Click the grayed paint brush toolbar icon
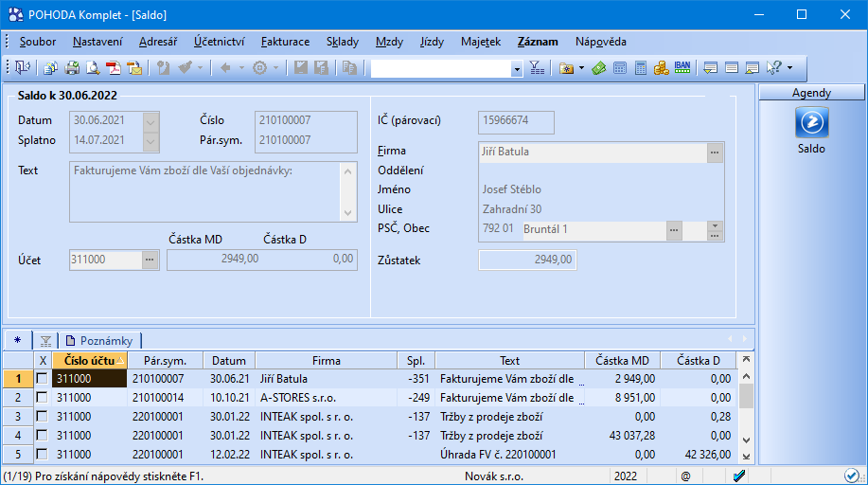 185,68
